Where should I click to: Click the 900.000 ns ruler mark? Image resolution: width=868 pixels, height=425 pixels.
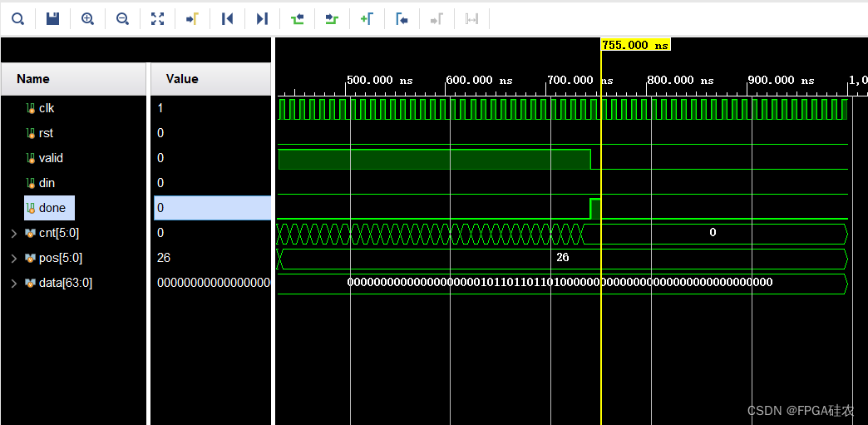pos(781,81)
